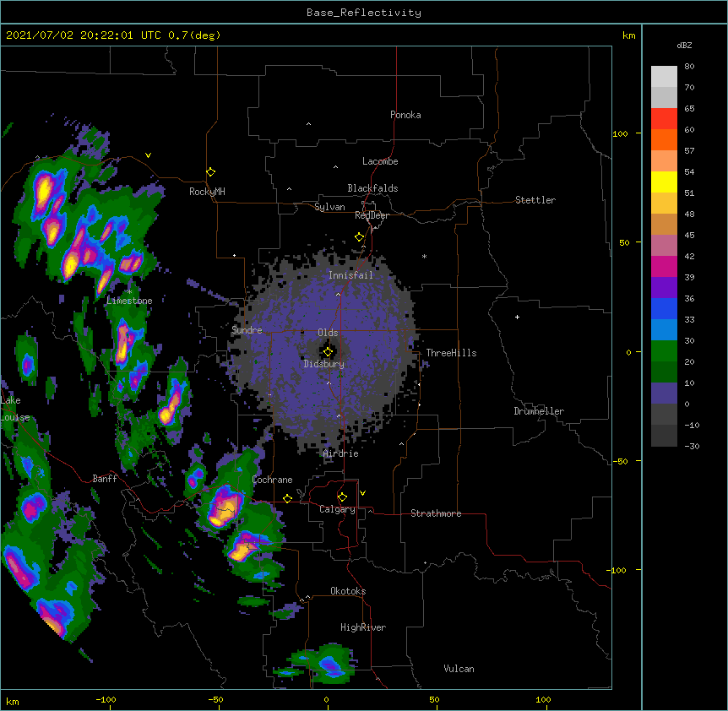Screen dimensions: 728x711
Task: Click the Limestone label
Action: coord(129,301)
